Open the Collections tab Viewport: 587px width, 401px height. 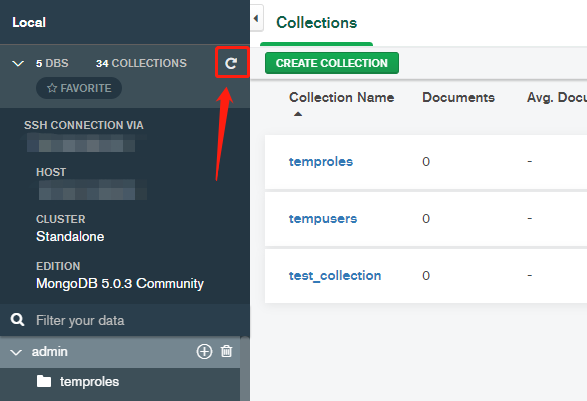[x=316, y=23]
